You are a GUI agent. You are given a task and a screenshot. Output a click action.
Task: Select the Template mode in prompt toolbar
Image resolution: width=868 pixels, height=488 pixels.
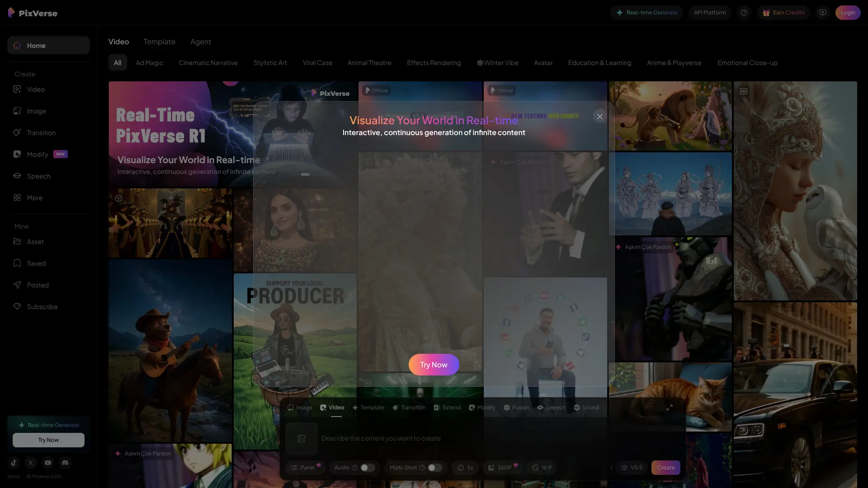point(368,408)
